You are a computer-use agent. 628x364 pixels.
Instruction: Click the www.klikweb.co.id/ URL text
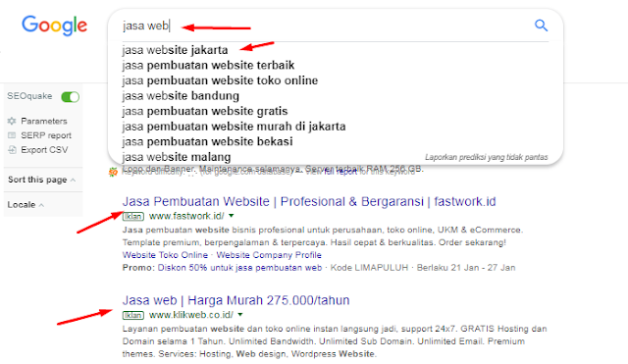tap(191, 315)
